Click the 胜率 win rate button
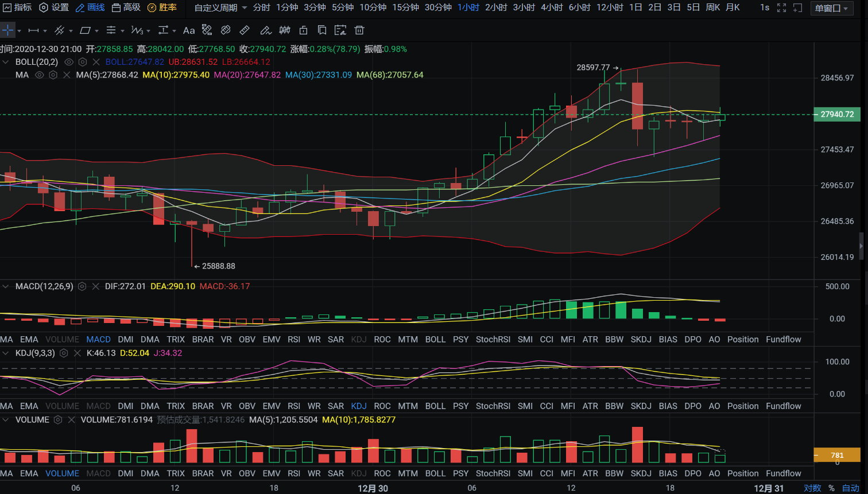This screenshot has width=868, height=494. click(x=162, y=7)
